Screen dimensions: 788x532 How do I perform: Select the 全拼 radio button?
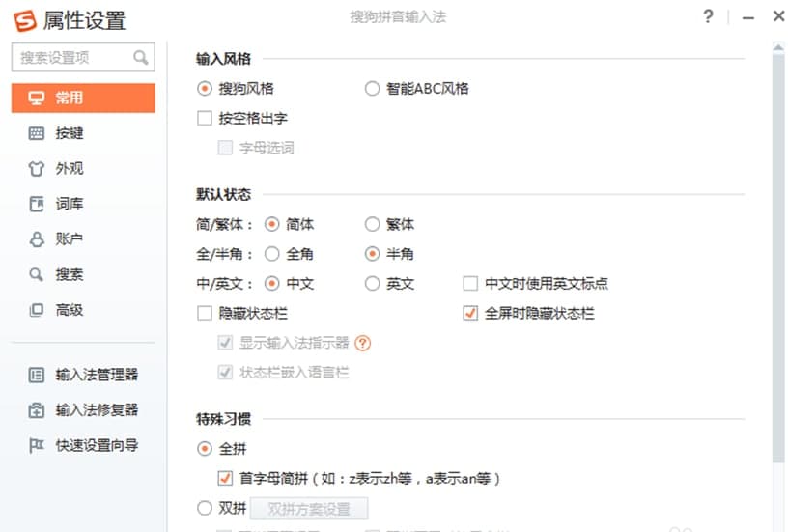coord(205,449)
